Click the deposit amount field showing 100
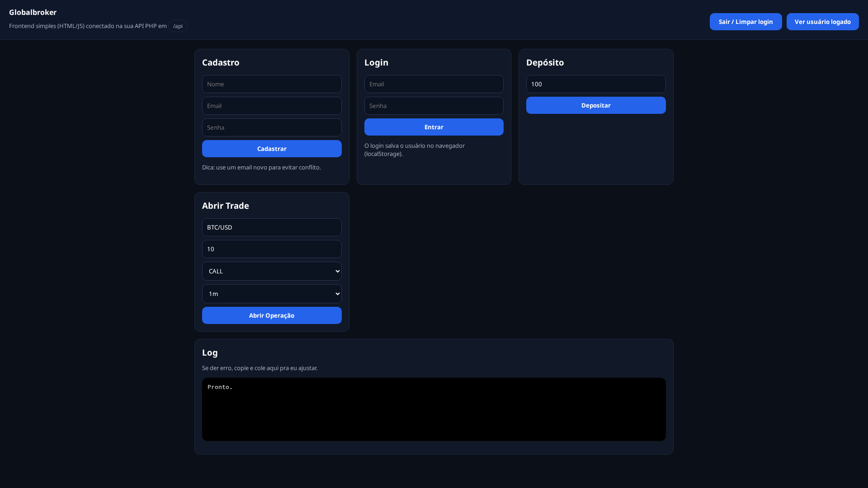868x488 pixels. click(x=596, y=84)
